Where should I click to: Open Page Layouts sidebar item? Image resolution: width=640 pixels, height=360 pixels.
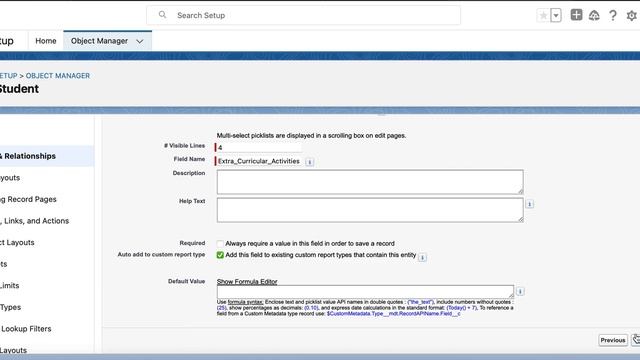(10, 178)
